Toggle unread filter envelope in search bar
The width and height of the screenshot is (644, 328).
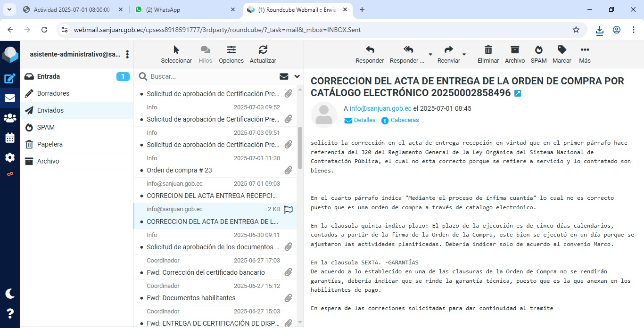284,76
